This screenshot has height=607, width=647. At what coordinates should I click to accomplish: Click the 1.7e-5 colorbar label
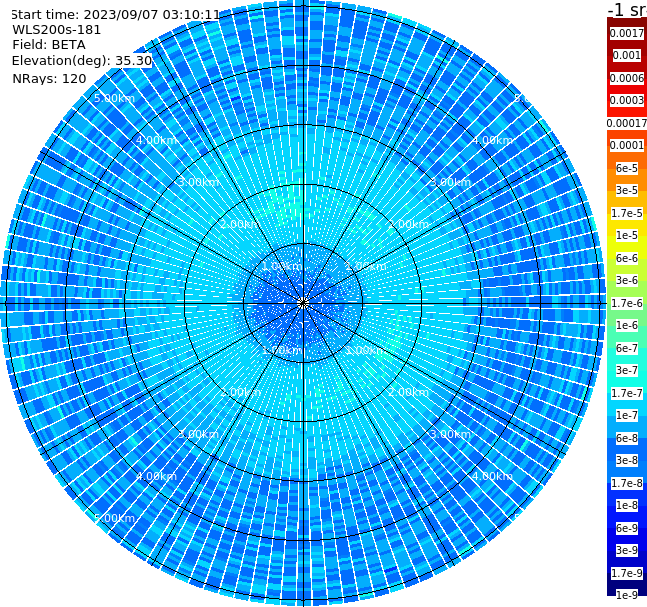click(627, 213)
